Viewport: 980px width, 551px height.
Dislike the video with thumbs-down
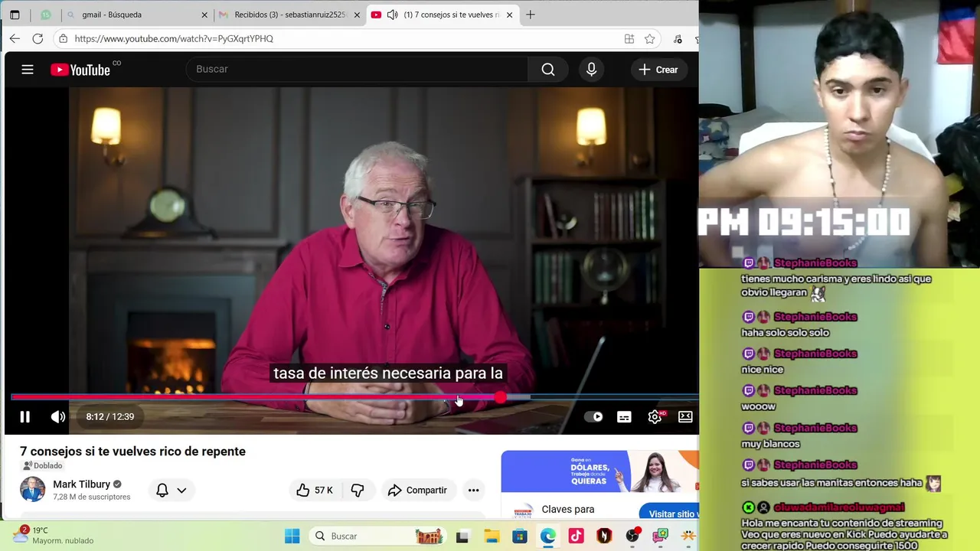[x=358, y=490]
